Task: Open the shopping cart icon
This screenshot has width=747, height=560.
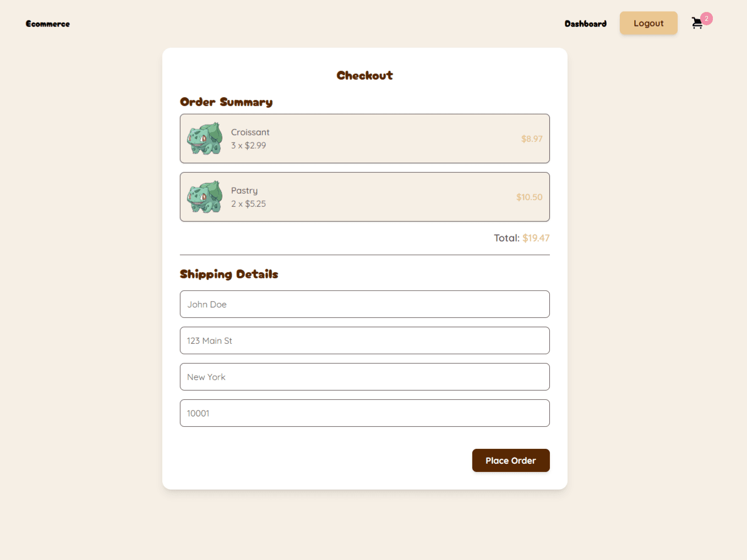Action: (697, 23)
